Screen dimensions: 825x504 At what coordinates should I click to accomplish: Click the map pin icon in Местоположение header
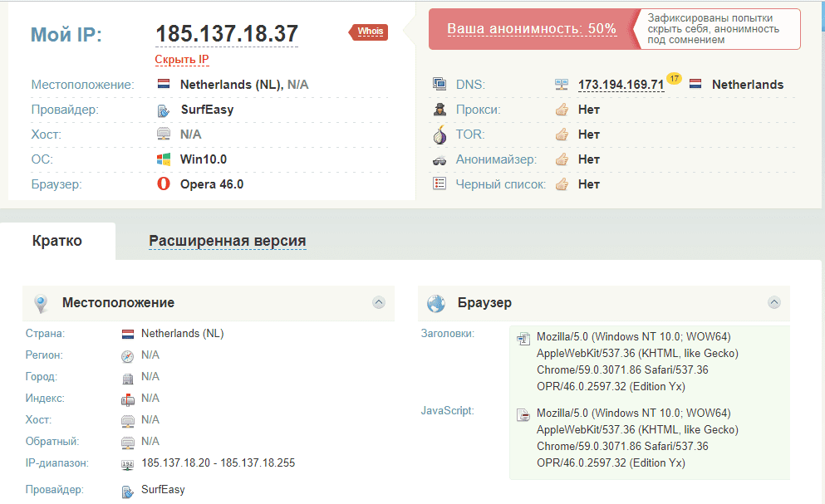(x=41, y=304)
